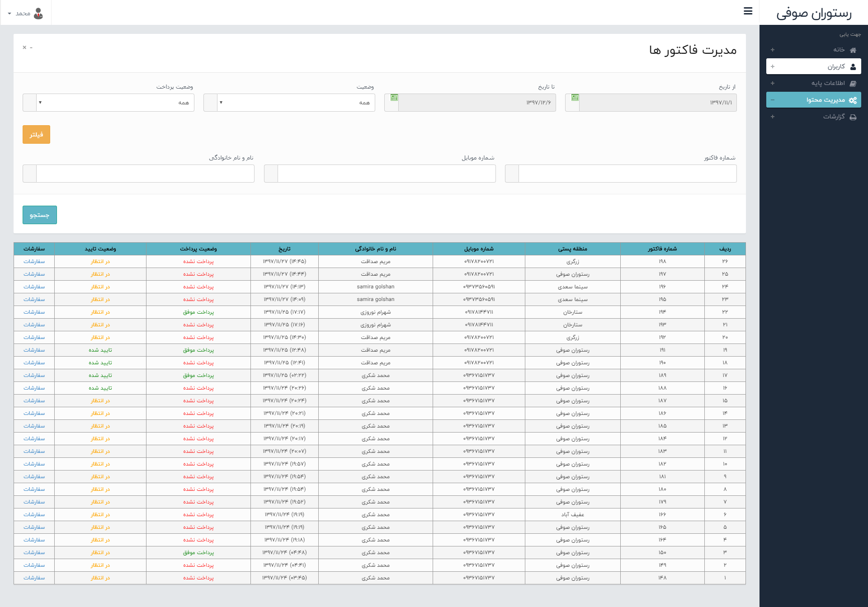Click date cell ۱۳۹۷/۱۱/۲۵ (۰۲:۲۲)
Viewport: 868px width, 607px height.
(284, 375)
